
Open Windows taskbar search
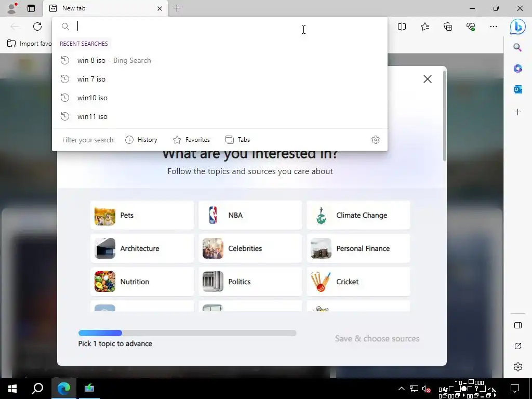coord(37,389)
